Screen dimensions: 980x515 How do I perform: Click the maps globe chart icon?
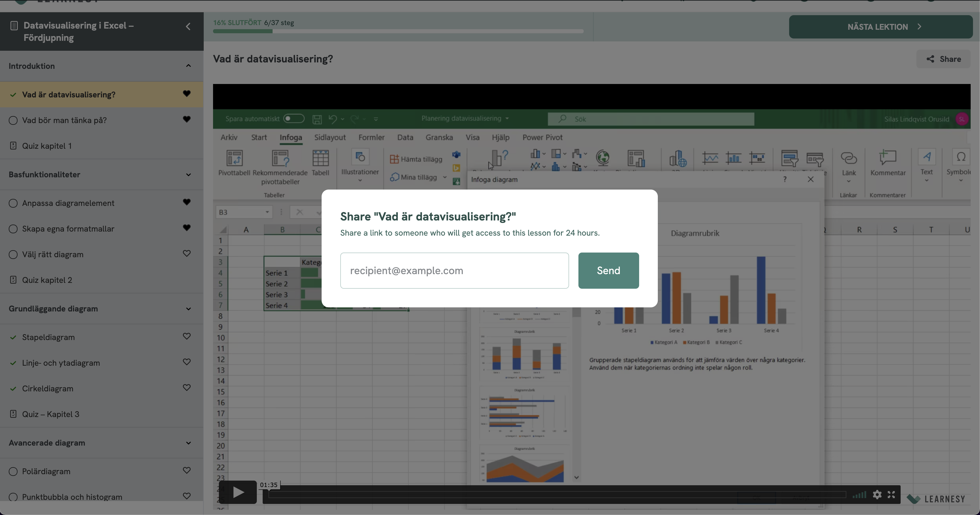tap(603, 157)
